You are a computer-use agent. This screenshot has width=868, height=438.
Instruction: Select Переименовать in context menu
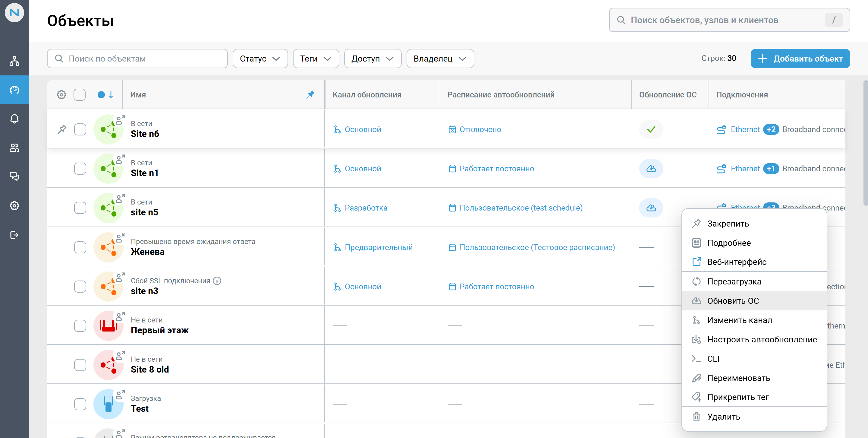coord(754,378)
